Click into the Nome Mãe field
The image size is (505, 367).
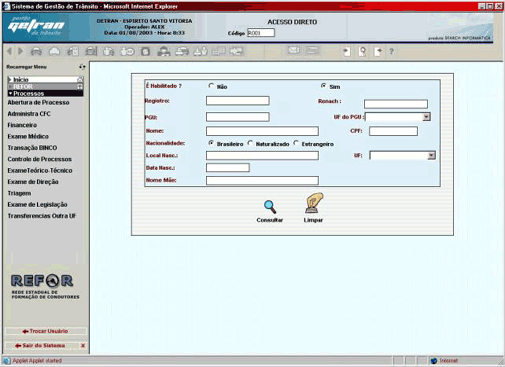[262, 180]
